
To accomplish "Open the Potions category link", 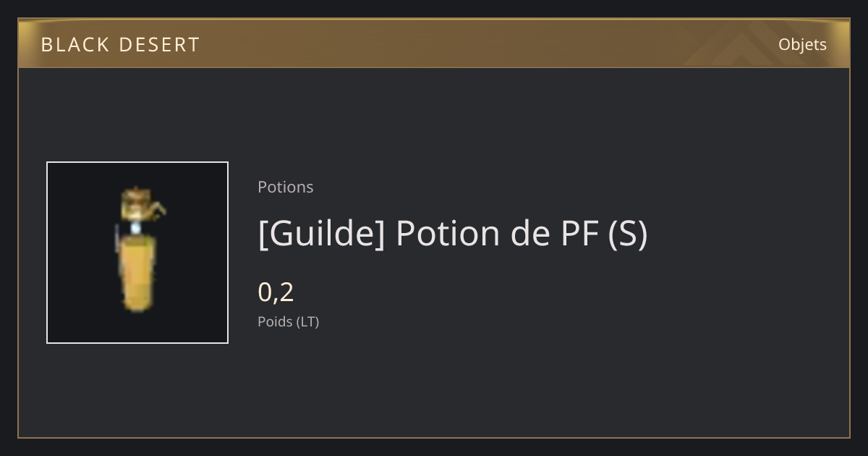I will [x=286, y=187].
